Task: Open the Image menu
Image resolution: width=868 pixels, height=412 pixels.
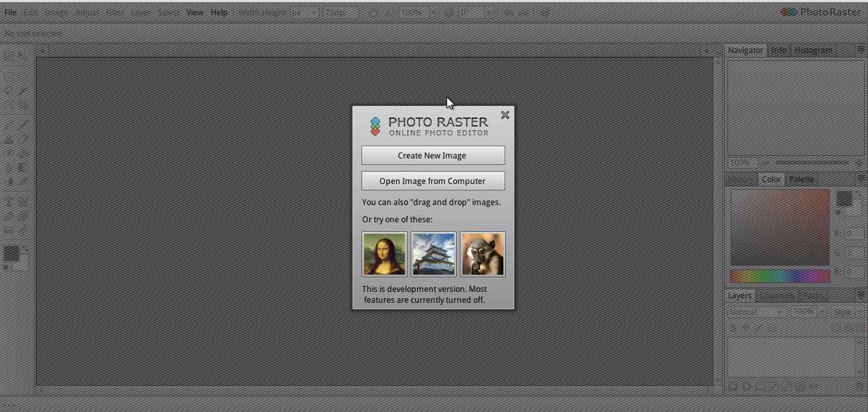Action: coord(56,12)
